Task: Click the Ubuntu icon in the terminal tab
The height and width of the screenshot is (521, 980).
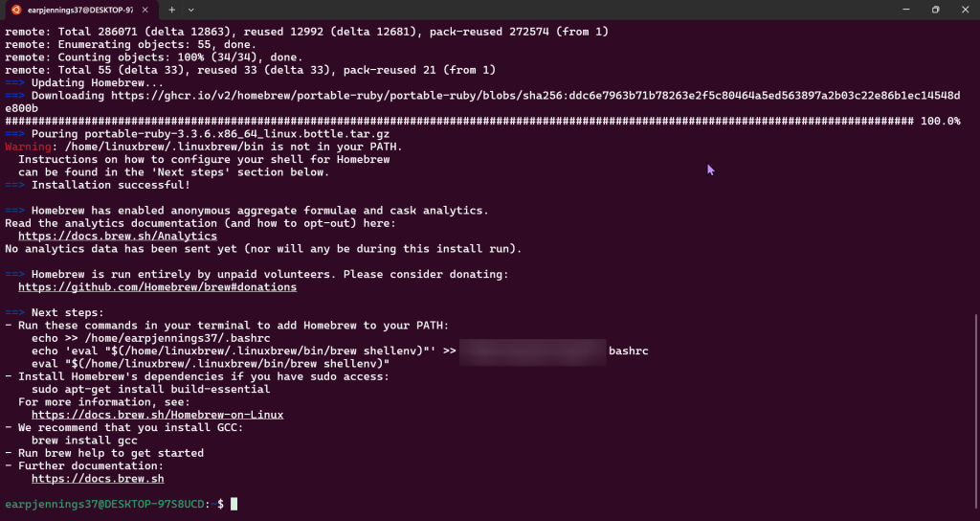Action: tap(14, 10)
